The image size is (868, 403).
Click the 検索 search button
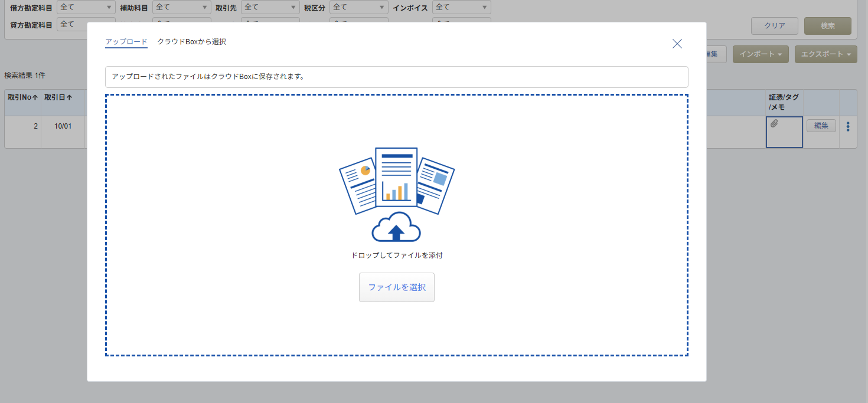[x=827, y=26]
